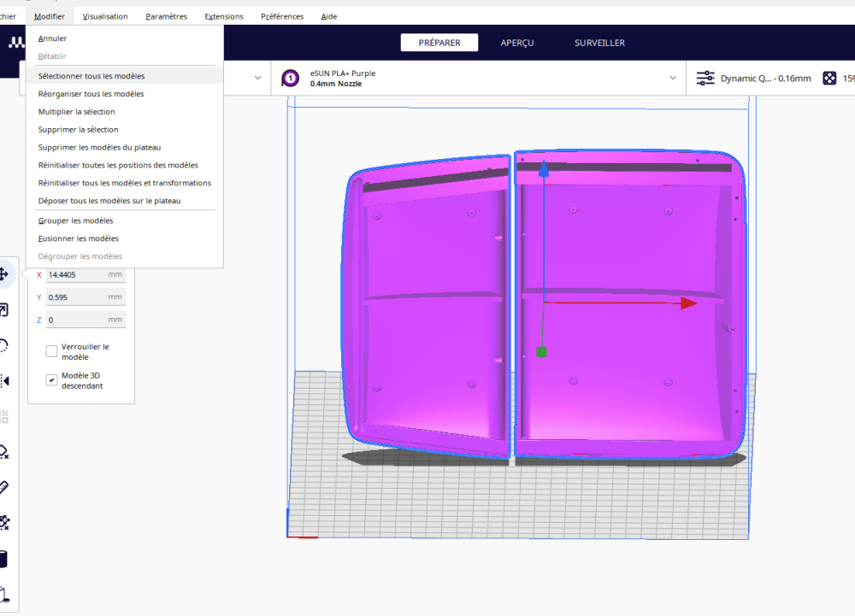Viewport: 855px width, 616px height.
Task: Choose Grouper les modèles
Action: [x=124, y=220]
